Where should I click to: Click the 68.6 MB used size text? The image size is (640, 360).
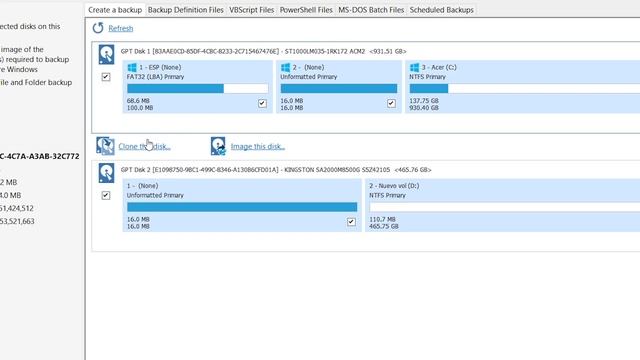(138, 101)
